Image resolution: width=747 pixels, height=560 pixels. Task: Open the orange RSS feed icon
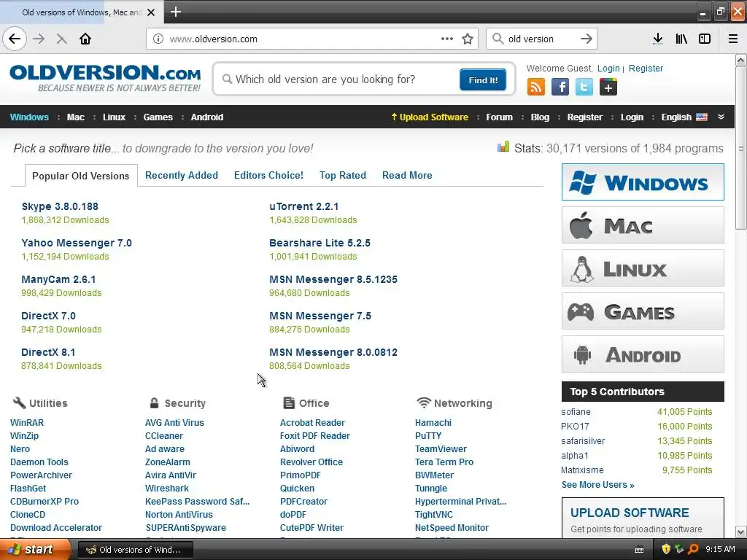(x=536, y=87)
